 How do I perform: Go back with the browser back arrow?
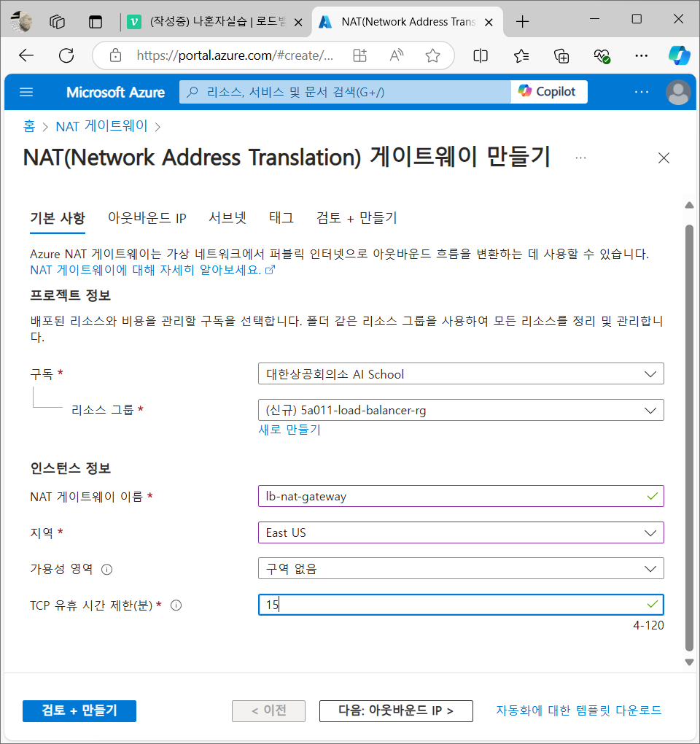[26, 55]
